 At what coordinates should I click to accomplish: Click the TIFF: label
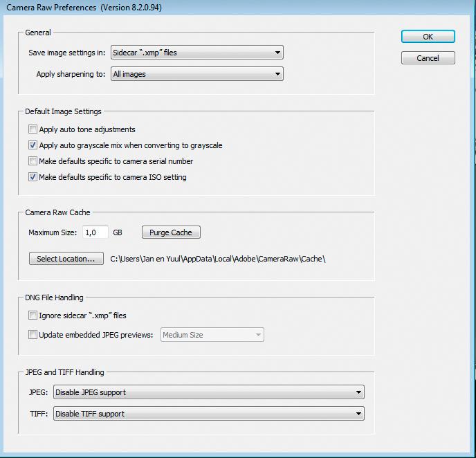pyautogui.click(x=39, y=414)
